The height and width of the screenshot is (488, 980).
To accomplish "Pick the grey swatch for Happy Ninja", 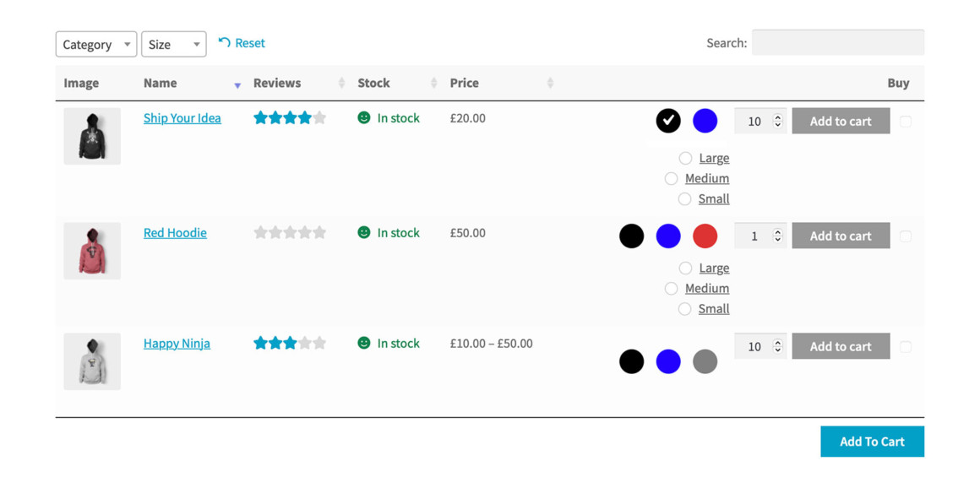I will point(705,362).
